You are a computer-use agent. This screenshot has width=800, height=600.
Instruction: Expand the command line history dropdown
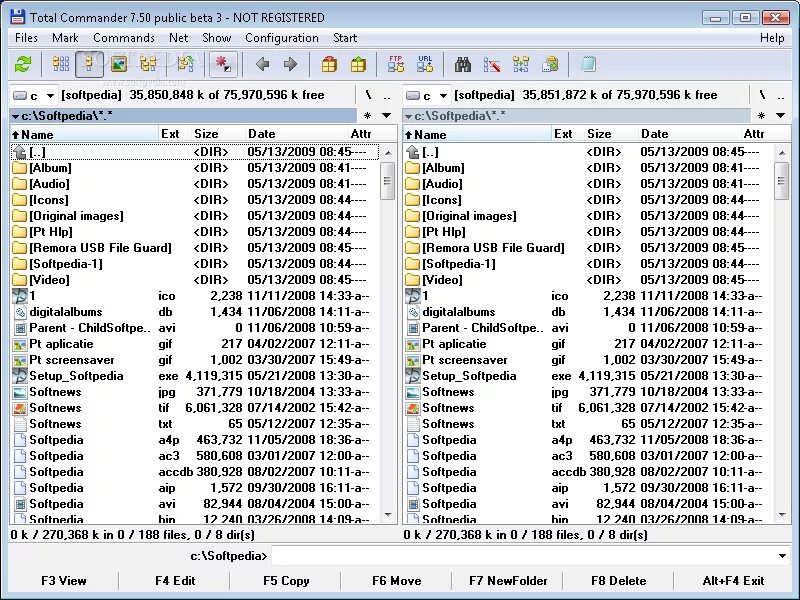coord(782,556)
